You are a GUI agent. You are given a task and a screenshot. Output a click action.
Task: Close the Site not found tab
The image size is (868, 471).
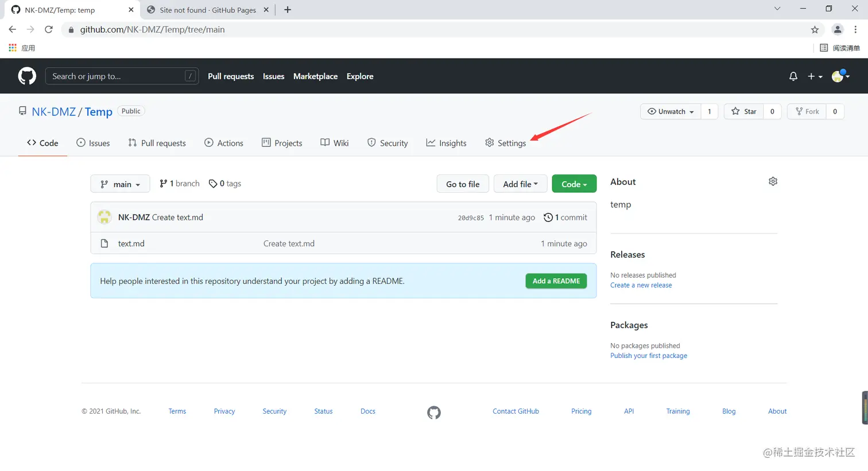[x=267, y=10]
